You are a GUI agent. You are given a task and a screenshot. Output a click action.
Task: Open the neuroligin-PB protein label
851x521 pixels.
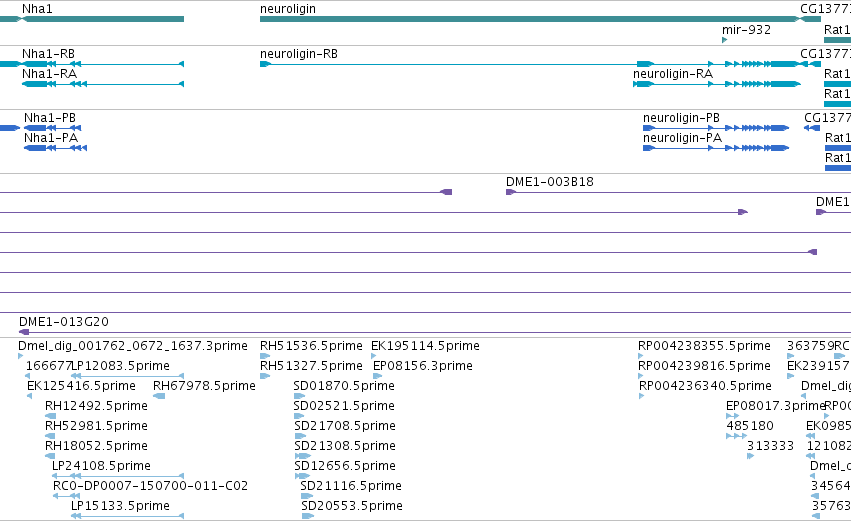pyautogui.click(x=681, y=118)
